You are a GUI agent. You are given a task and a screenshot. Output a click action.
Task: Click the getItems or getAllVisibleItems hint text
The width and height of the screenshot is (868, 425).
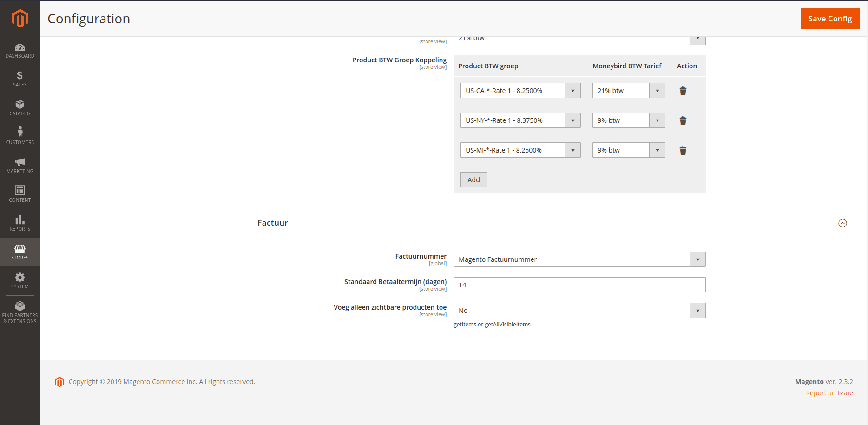tap(492, 325)
